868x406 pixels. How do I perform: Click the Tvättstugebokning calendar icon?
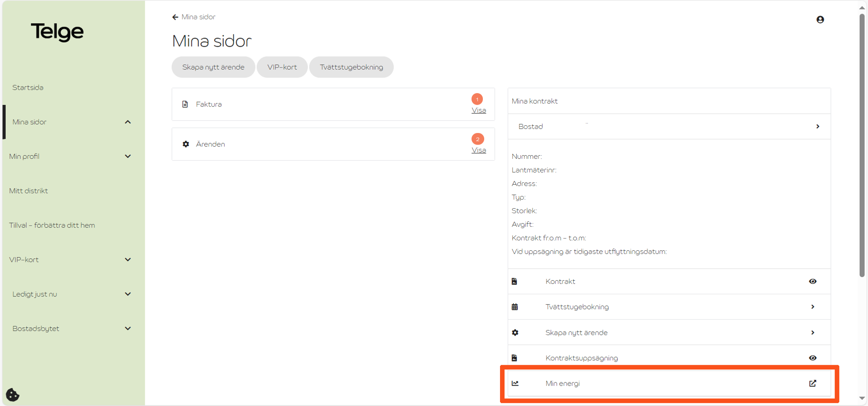[x=514, y=307]
